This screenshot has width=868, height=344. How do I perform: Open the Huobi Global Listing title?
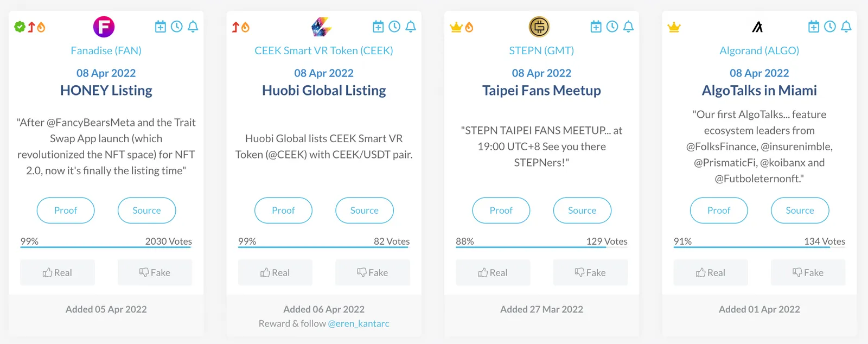point(324,91)
